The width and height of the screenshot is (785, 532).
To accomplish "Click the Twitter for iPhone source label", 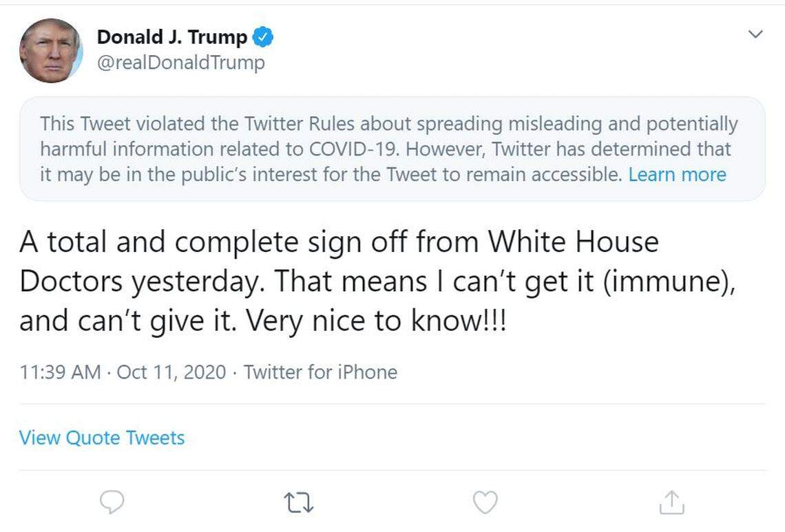I will [x=320, y=372].
